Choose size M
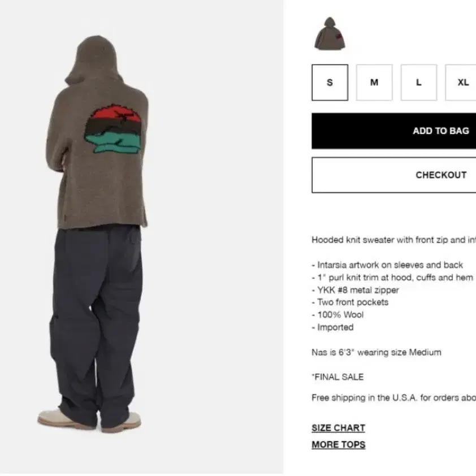The height and width of the screenshot is (476, 476). coord(374,83)
